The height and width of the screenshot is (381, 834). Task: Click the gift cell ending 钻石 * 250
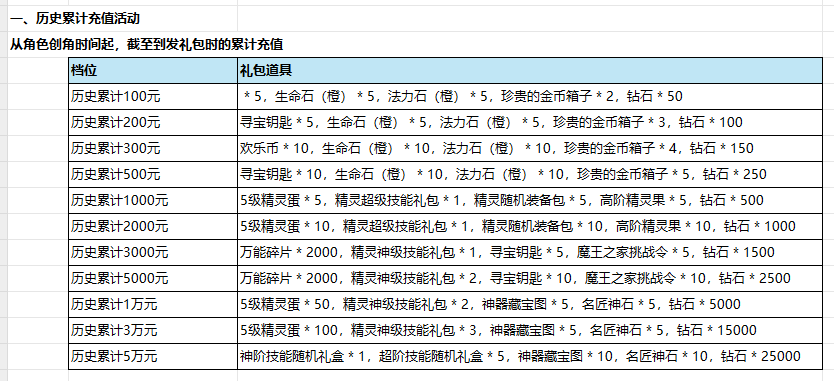pos(530,175)
